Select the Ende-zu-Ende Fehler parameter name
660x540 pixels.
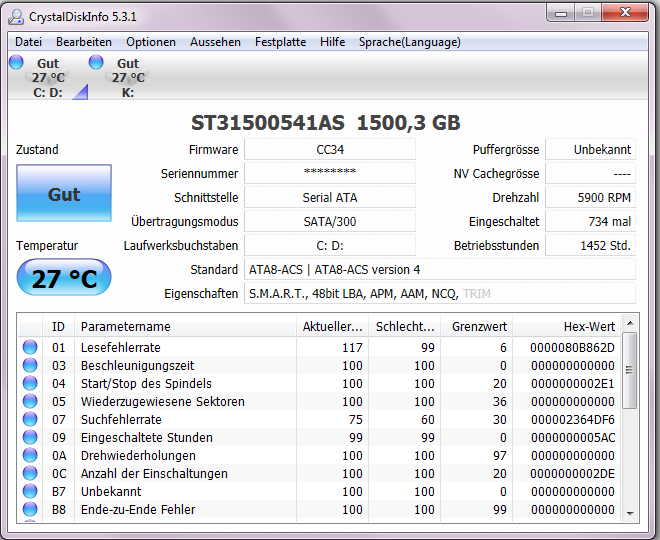(138, 510)
